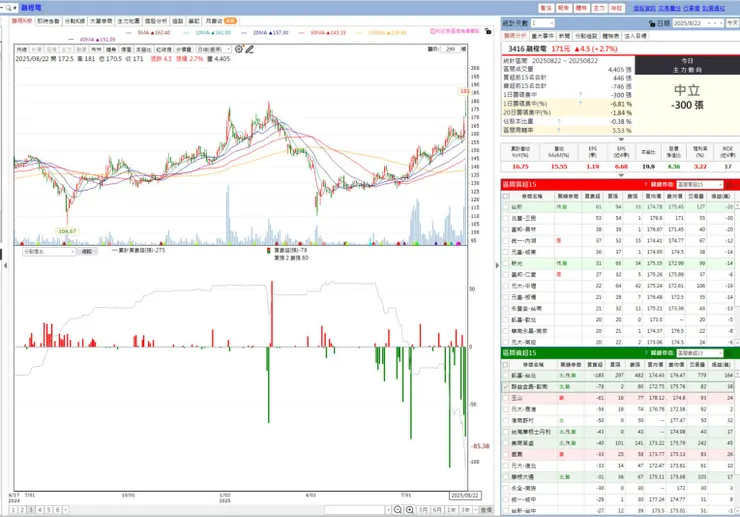This screenshot has height=517, width=740.
Task: Click the 2025/08/22 date marker on the time axis
Action: pyautogui.click(x=465, y=495)
